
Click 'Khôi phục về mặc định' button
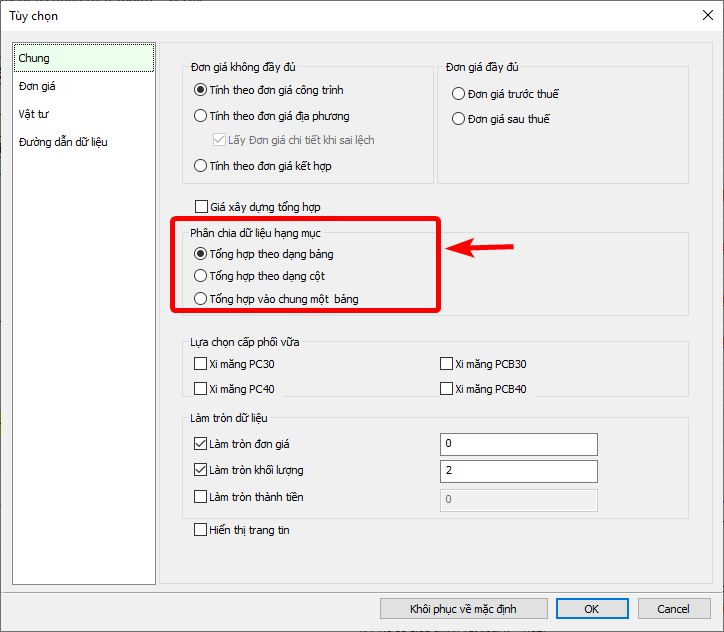(463, 608)
